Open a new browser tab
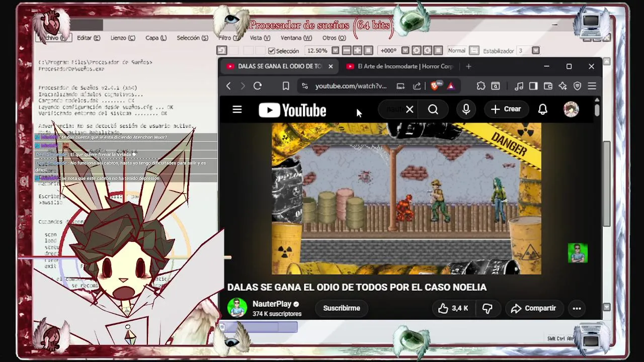 tap(468, 66)
